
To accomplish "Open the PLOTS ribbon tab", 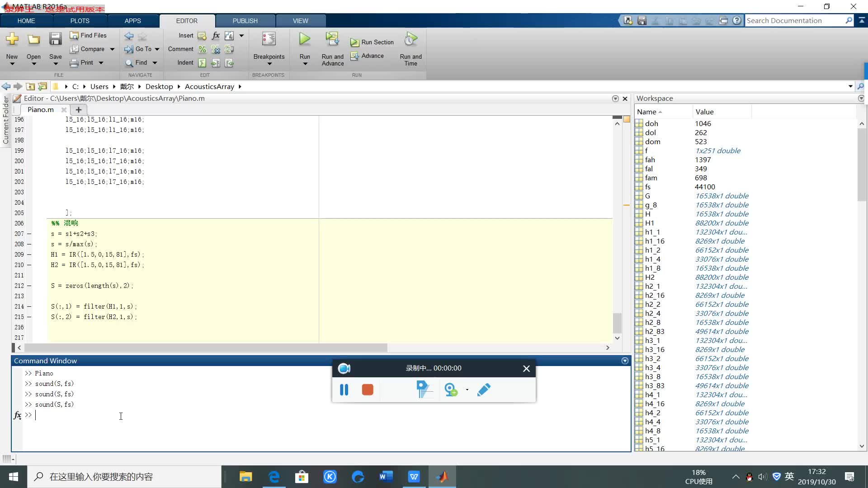I will pyautogui.click(x=80, y=21).
